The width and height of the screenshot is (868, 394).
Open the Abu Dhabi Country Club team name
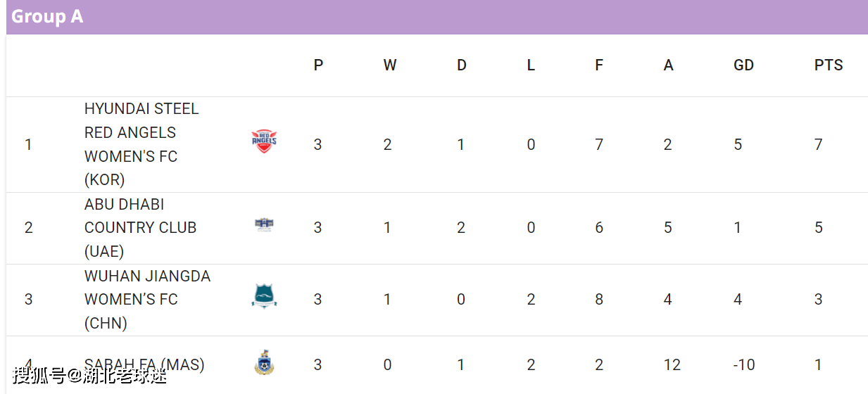click(x=140, y=227)
